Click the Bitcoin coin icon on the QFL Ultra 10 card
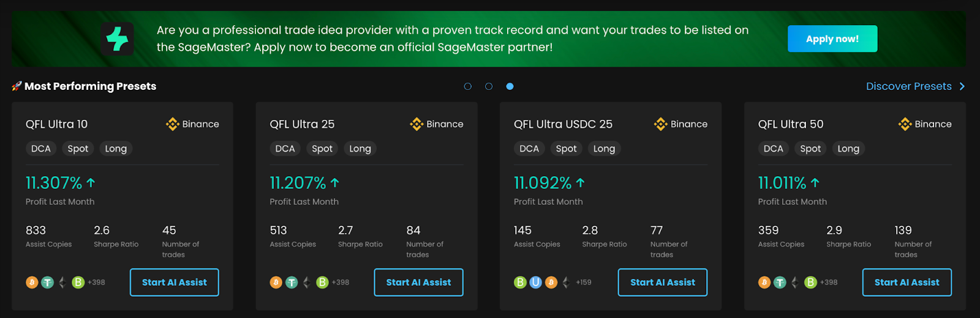Screen dimensions: 980x318 [32, 283]
